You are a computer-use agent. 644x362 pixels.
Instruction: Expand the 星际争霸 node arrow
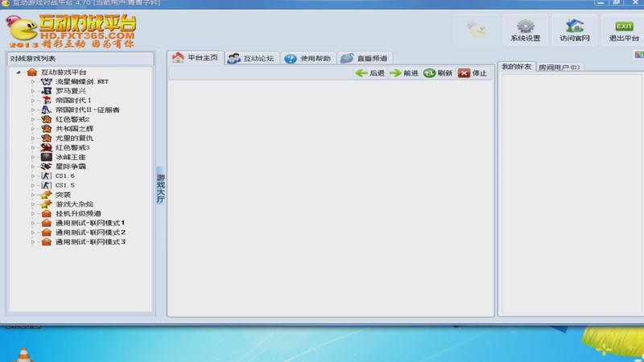point(33,167)
